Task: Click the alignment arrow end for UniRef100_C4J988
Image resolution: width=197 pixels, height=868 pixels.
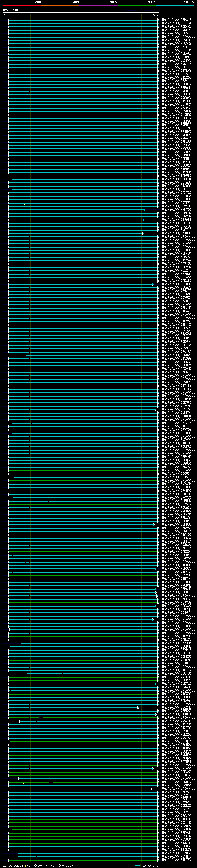Action: (x=144, y=220)
